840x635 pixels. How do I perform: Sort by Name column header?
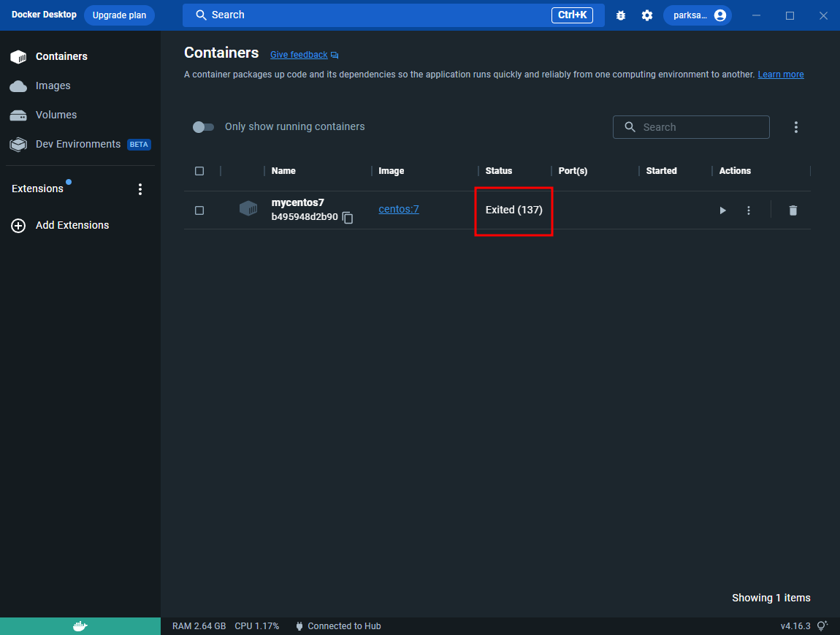click(283, 171)
